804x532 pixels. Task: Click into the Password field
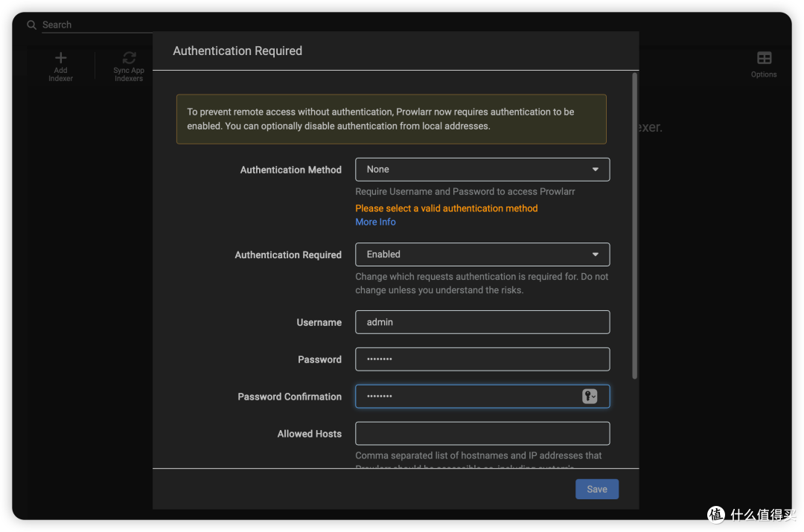(x=482, y=359)
